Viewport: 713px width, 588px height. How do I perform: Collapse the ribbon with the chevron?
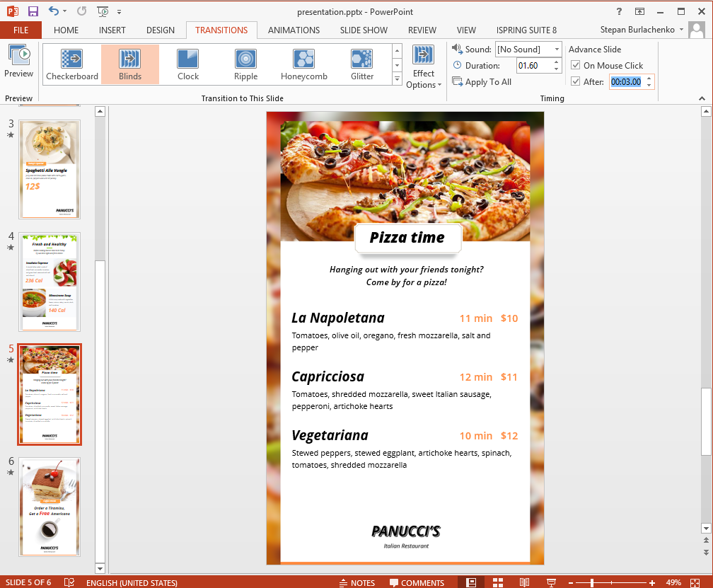702,98
